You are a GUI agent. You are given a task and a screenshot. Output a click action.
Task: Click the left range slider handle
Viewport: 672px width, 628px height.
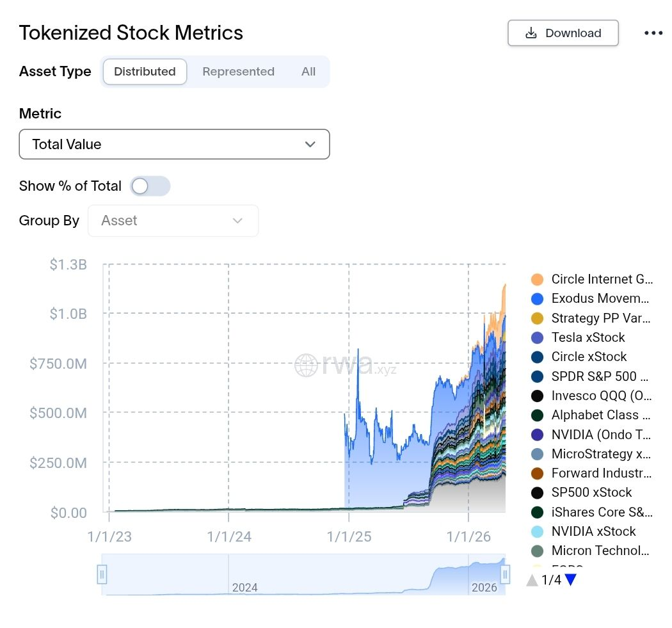[102, 574]
